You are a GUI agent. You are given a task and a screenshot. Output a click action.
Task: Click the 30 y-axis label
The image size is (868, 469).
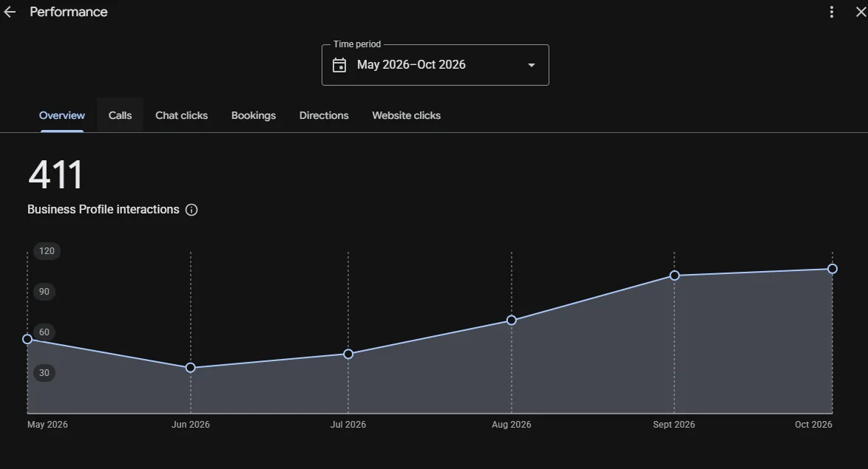click(x=44, y=373)
